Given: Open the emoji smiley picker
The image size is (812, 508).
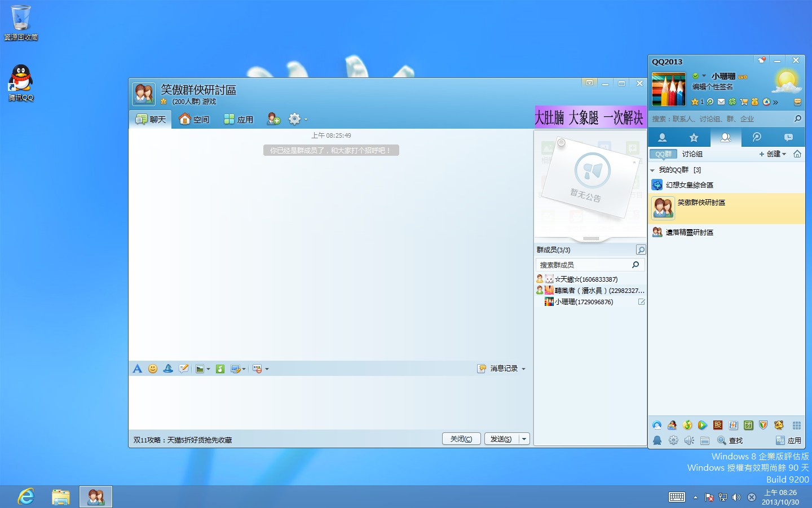Looking at the screenshot, I should 153,369.
